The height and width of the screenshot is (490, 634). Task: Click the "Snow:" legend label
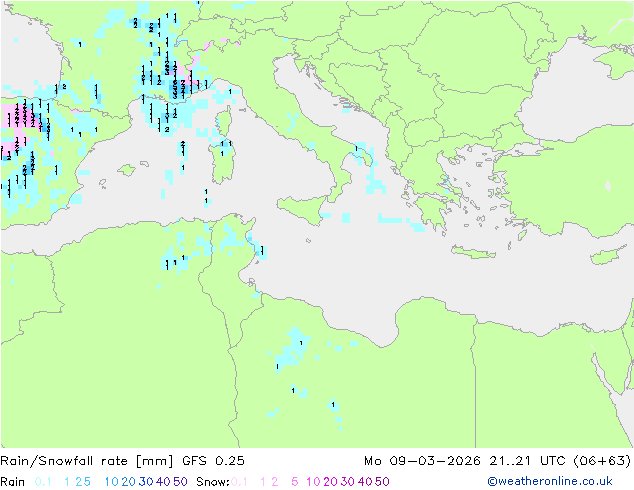pyautogui.click(x=213, y=482)
